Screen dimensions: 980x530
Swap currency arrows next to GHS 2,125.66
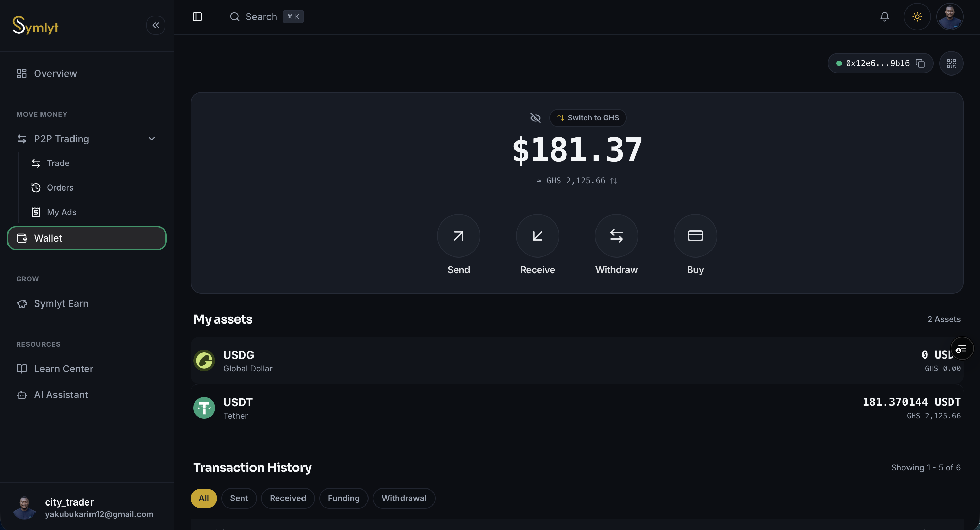coord(613,181)
